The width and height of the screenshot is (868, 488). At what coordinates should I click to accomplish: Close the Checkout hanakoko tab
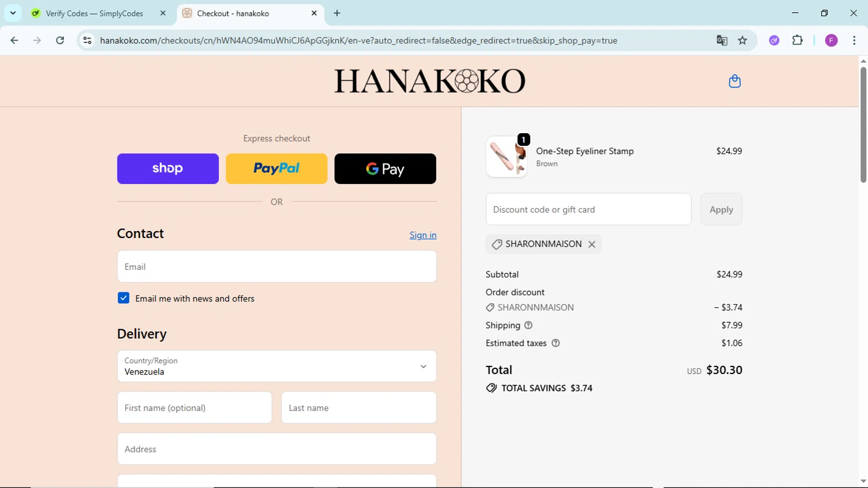point(314,13)
